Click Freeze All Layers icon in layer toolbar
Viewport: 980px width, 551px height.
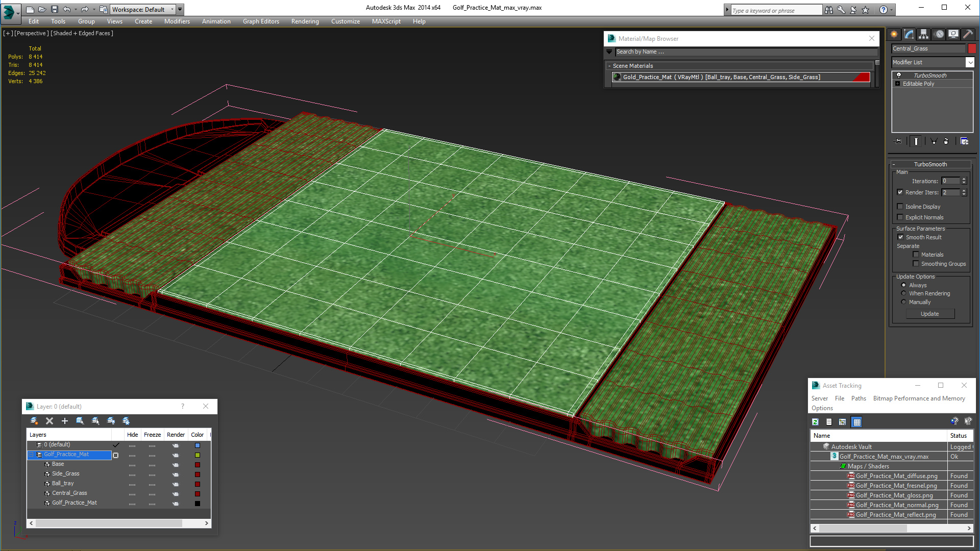(126, 421)
